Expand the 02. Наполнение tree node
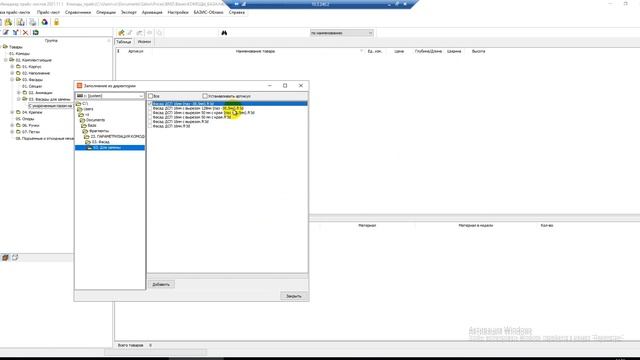Image resolution: width=640 pixels, height=360 pixels. 12,73
